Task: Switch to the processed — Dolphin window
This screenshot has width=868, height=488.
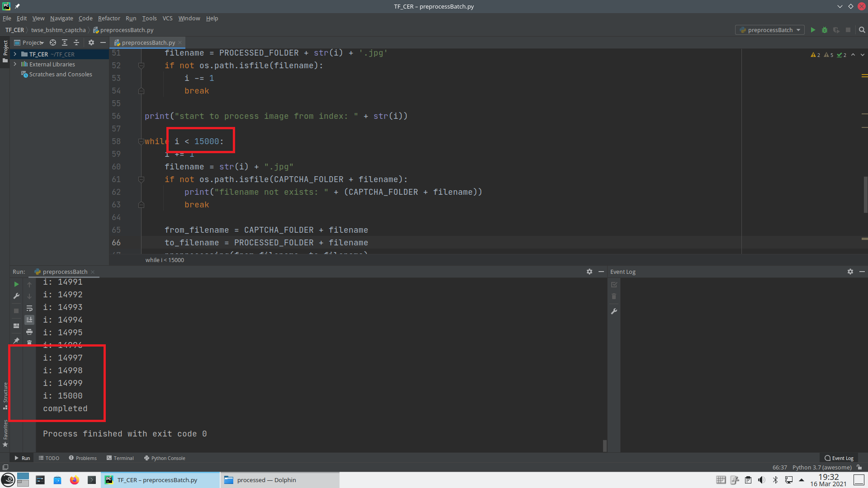Action: 279,480
